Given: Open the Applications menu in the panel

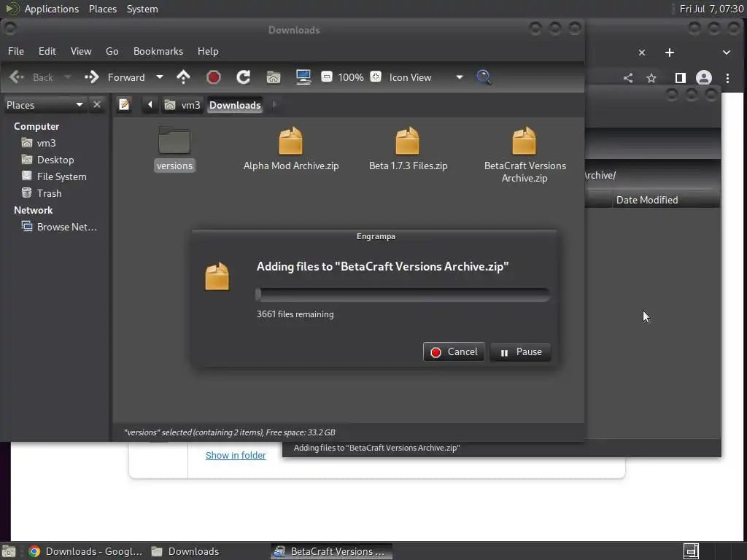Looking at the screenshot, I should point(52,9).
